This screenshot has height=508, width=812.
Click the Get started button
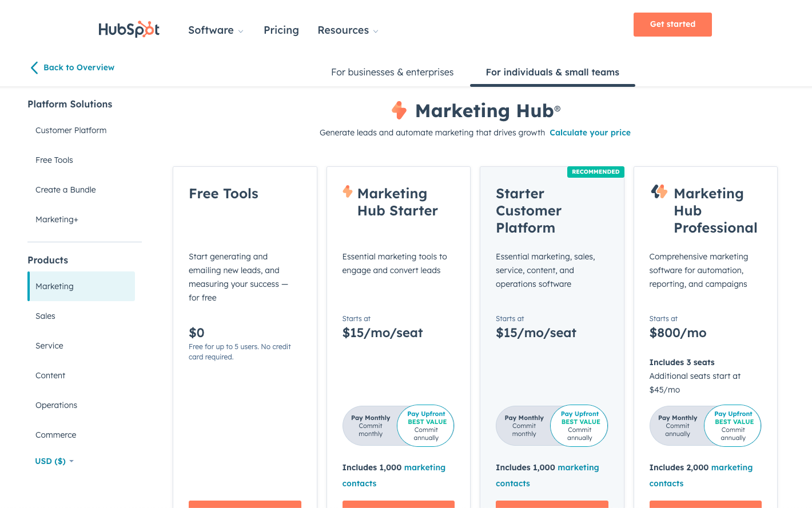point(672,24)
